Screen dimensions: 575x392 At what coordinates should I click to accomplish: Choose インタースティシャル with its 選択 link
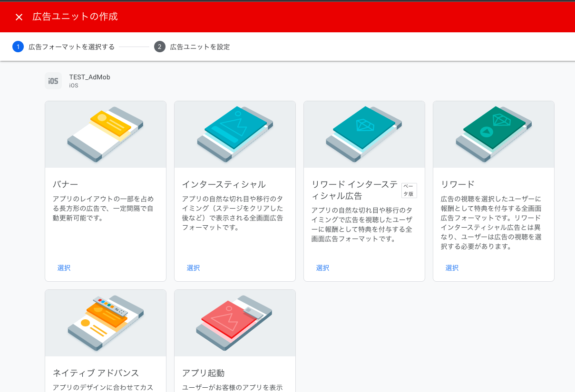coord(193,268)
